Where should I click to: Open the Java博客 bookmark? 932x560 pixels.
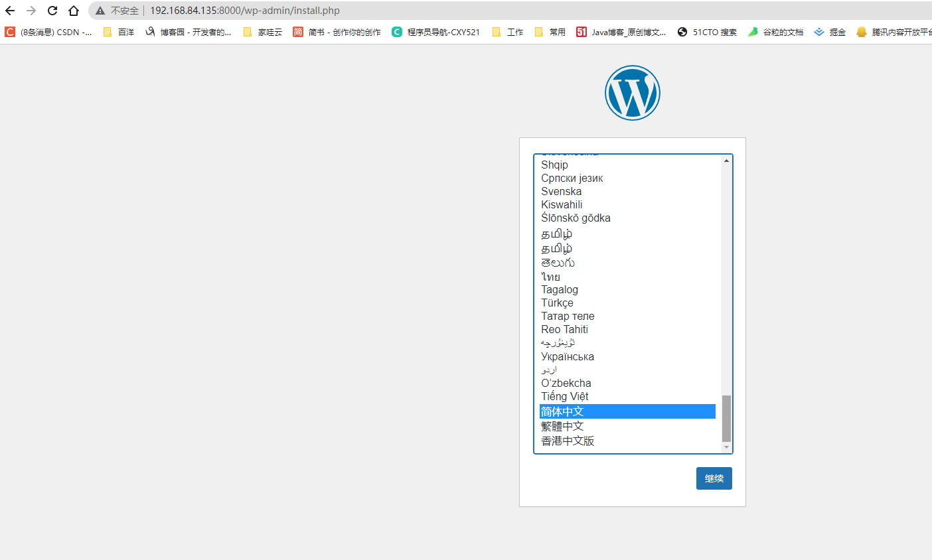621,32
